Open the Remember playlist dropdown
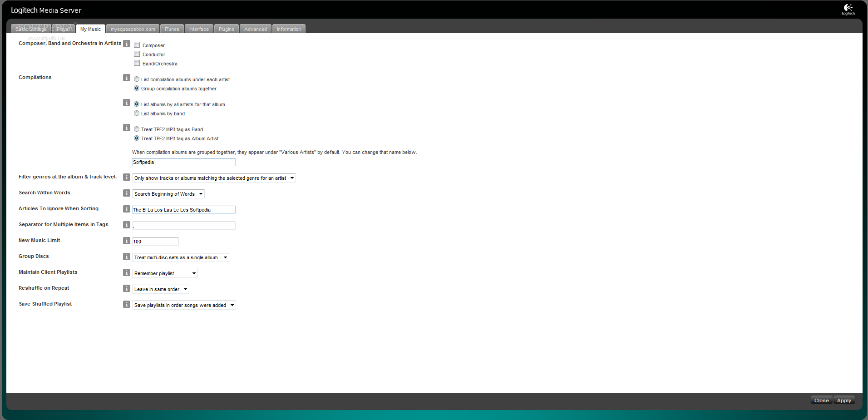 coord(165,273)
